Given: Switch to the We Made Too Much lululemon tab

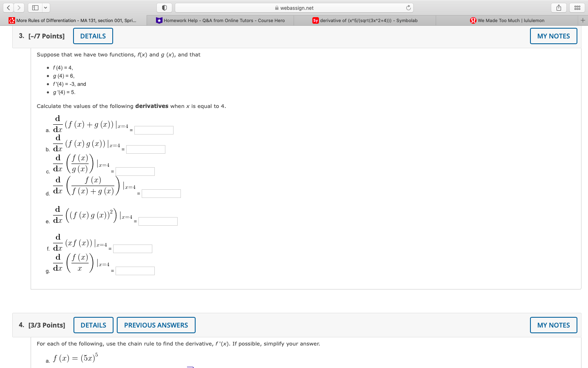Looking at the screenshot, I should 510,20.
